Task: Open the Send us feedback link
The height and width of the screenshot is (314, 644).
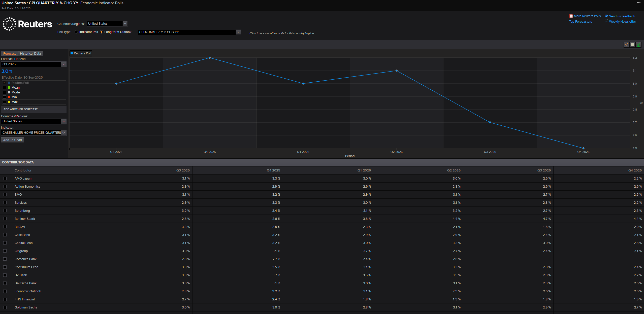Action: pos(622,16)
